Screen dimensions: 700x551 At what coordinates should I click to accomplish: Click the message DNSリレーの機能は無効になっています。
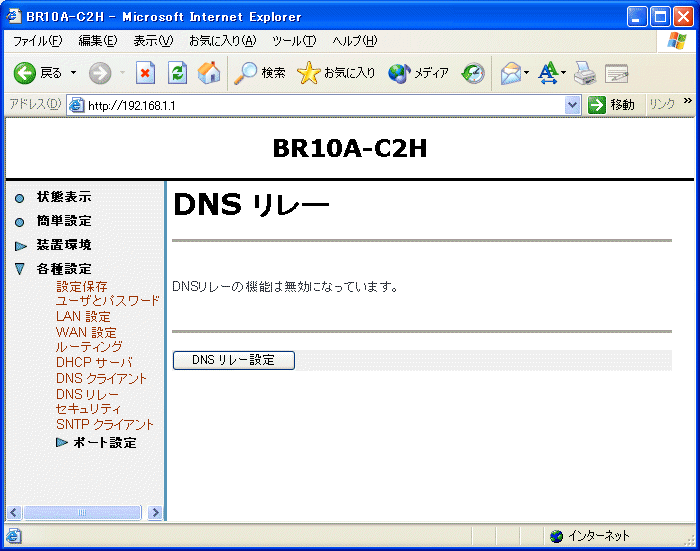tap(285, 287)
